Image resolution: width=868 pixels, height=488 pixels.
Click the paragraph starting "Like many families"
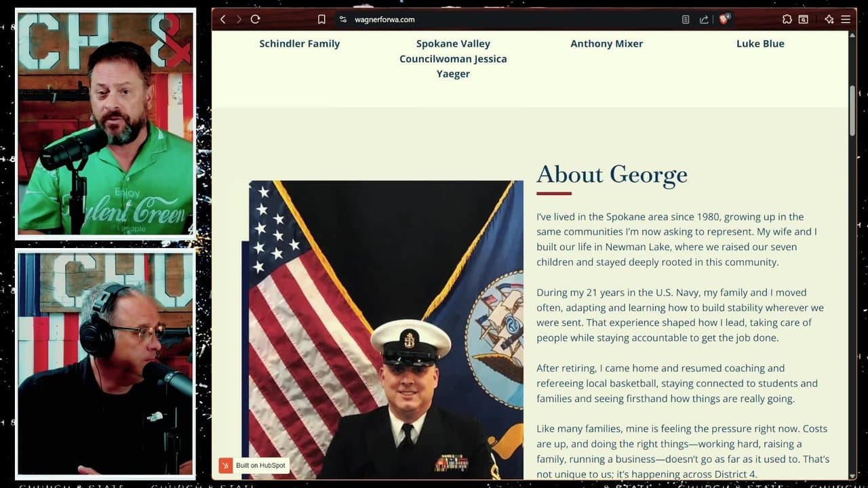point(683,451)
